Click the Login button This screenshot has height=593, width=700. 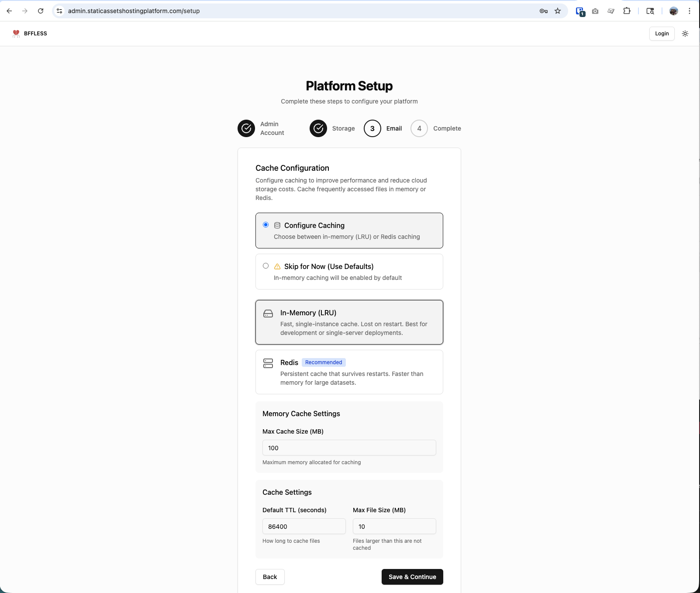662,34
